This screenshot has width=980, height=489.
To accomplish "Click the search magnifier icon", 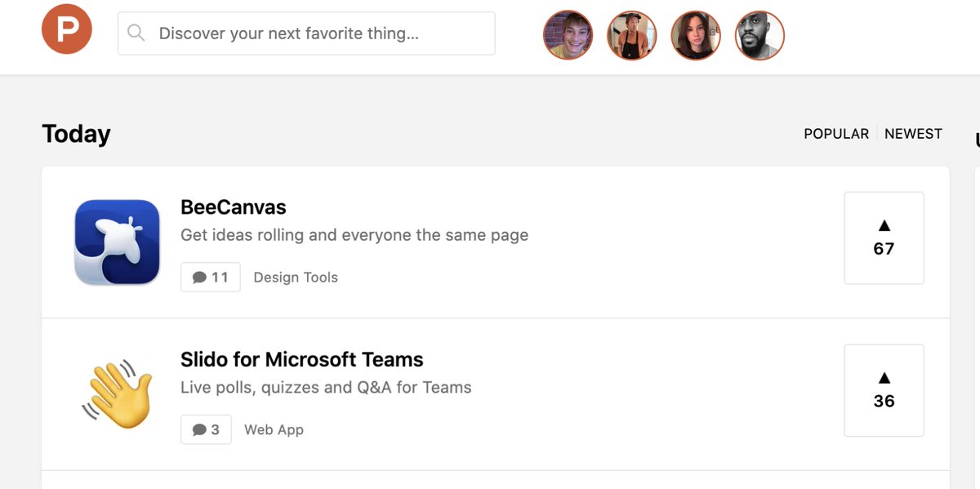I will pos(136,33).
